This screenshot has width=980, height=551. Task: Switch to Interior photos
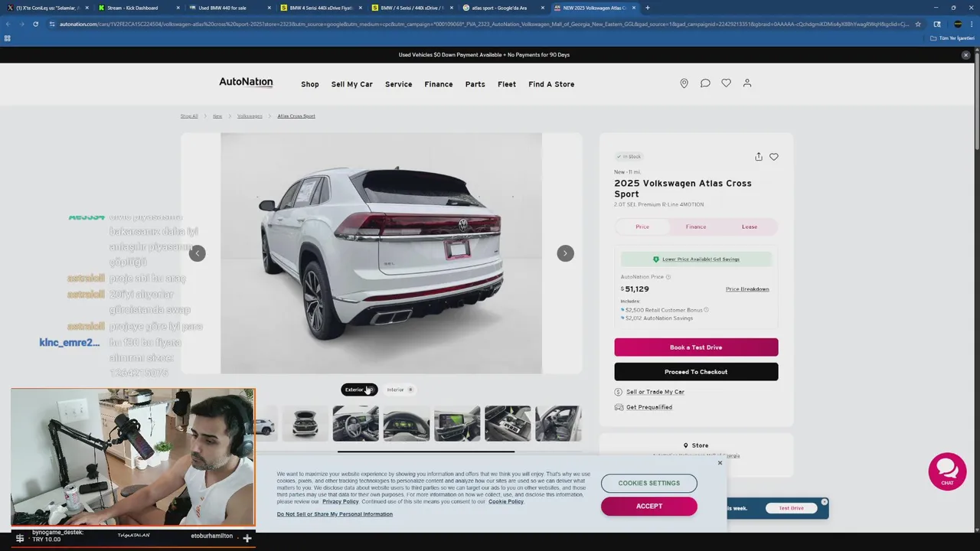coord(400,390)
